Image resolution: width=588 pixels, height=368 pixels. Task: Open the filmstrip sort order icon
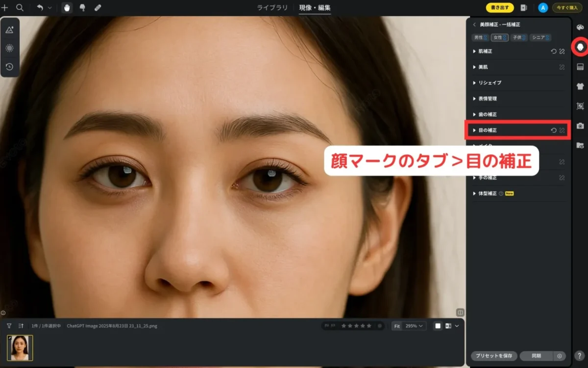coord(21,326)
